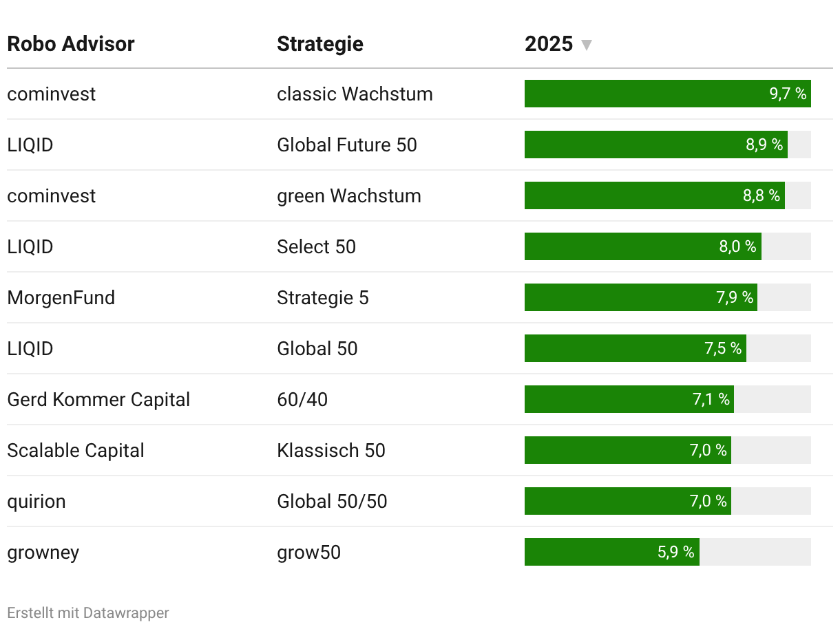Sort by the Strategie column header
This screenshot has width=840, height=629.
319,44
